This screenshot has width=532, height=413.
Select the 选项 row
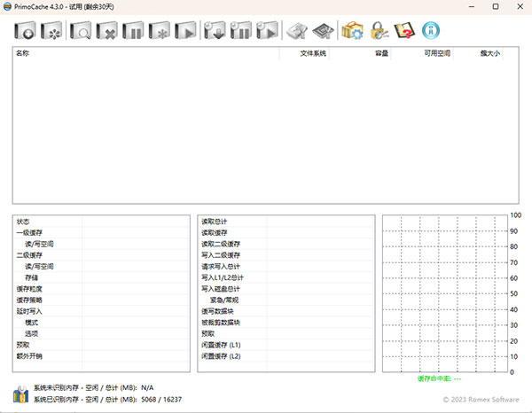101,333
